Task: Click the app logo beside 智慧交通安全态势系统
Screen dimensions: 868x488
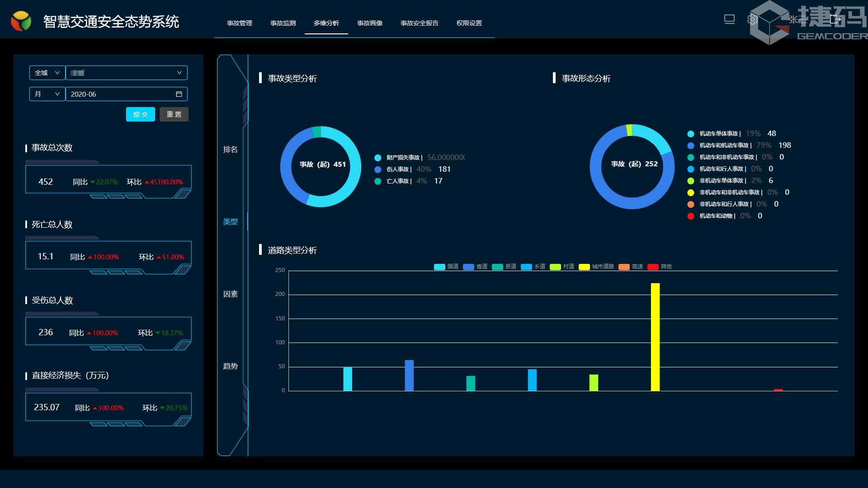Action: pos(21,21)
